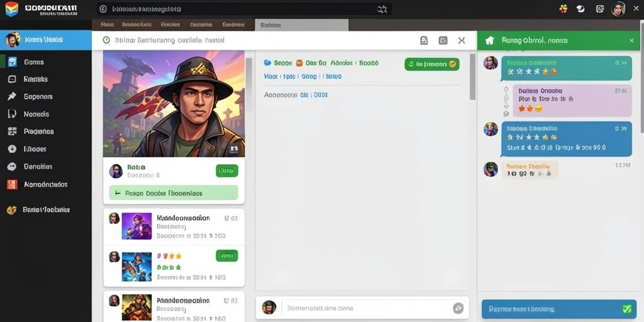
Task: Click green button on blue game list item
Action: [x=226, y=256]
